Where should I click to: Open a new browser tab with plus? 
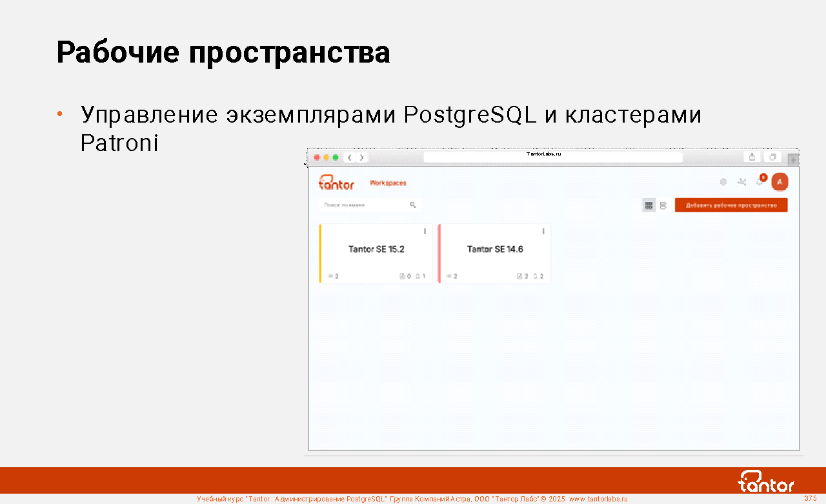click(794, 159)
